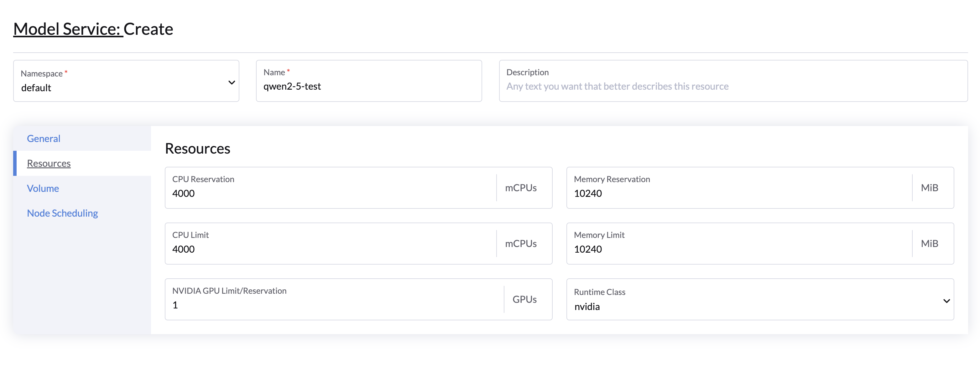Image resolution: width=980 pixels, height=368 pixels.
Task: Click the Runtime Class chevron arrow
Action: 946,301
